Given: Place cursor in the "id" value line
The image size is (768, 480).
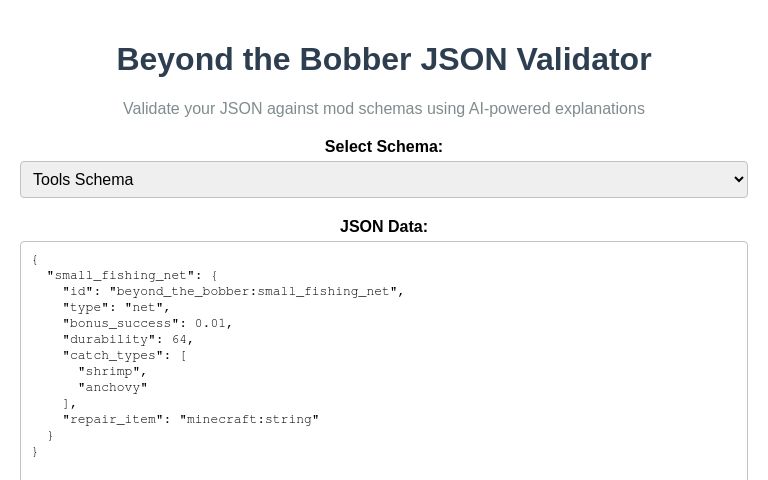Looking at the screenshot, I should pos(233,291).
